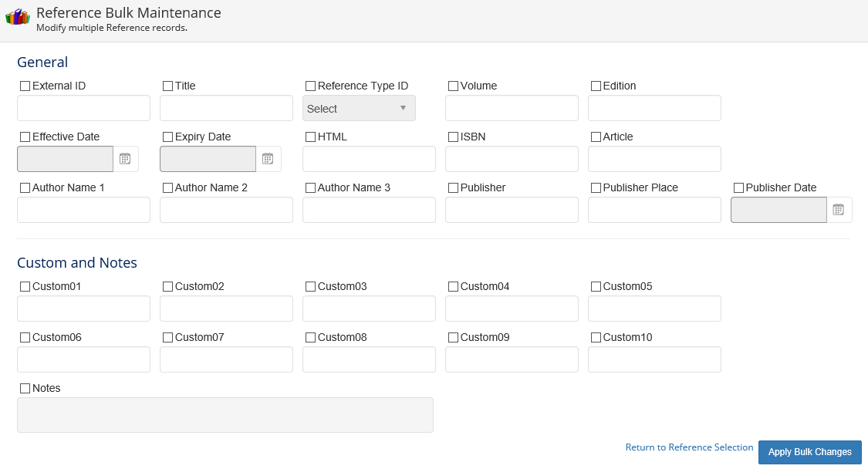868x469 pixels.
Task: Open the Reference Type ID dropdown
Action: (x=359, y=109)
